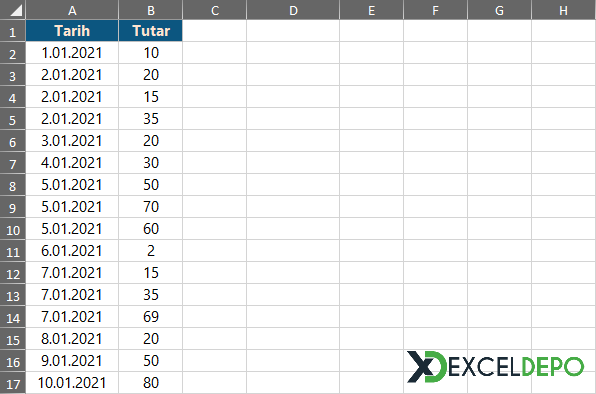Select column H header

point(563,9)
